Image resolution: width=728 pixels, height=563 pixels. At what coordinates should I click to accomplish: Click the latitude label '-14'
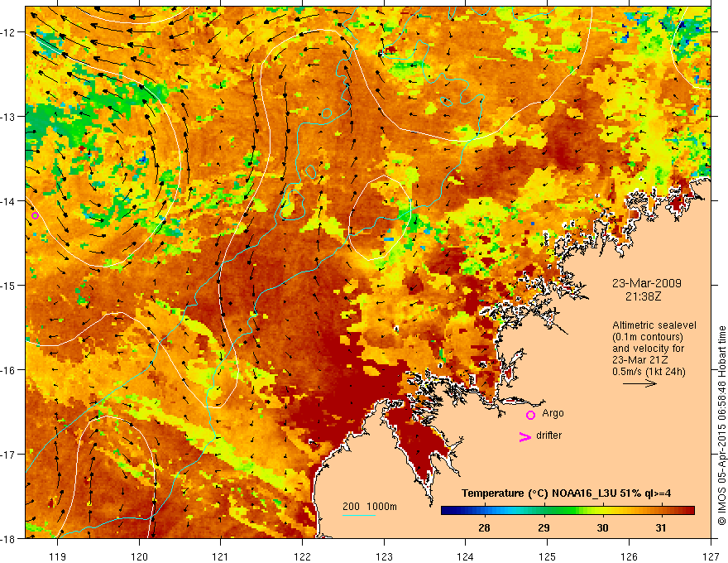(x=9, y=201)
